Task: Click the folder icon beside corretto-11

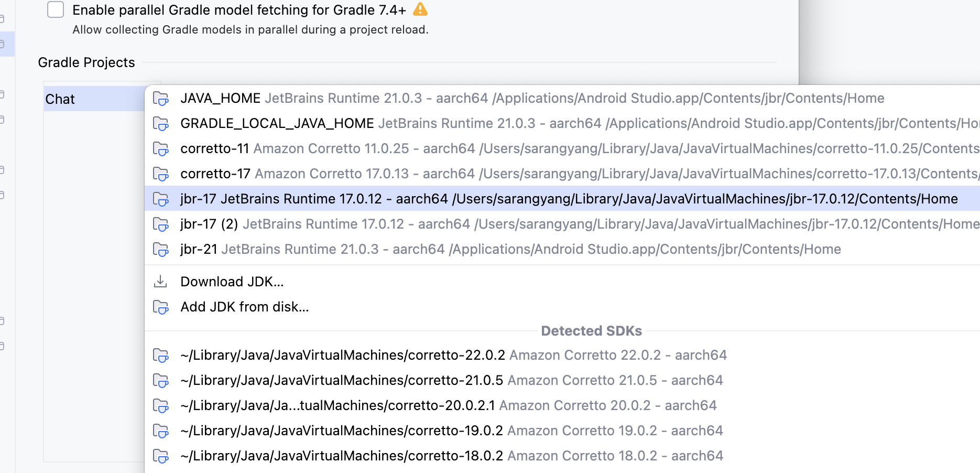Action: [160, 149]
